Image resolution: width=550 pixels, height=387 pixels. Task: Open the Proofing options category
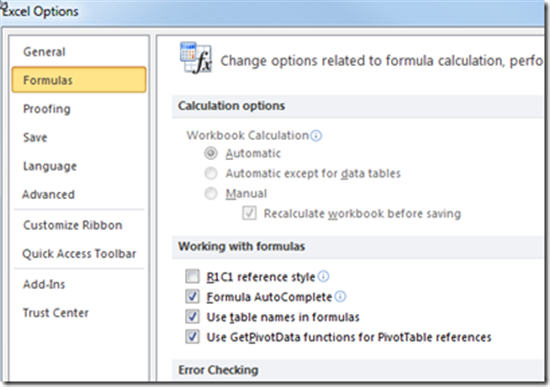47,109
